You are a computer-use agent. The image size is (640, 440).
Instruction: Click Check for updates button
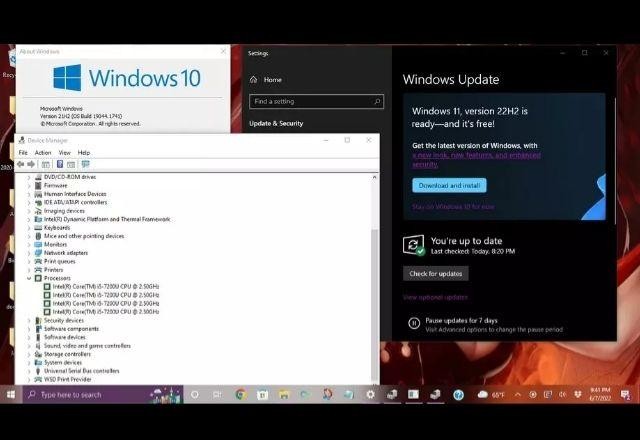coord(435,273)
